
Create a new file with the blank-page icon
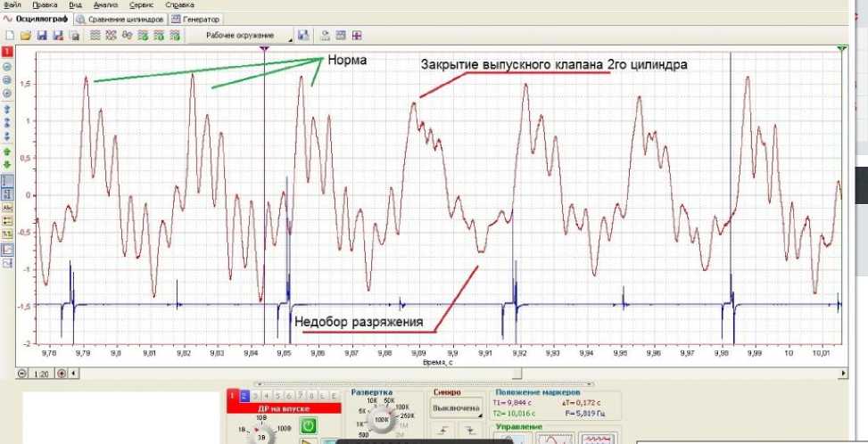click(x=9, y=36)
